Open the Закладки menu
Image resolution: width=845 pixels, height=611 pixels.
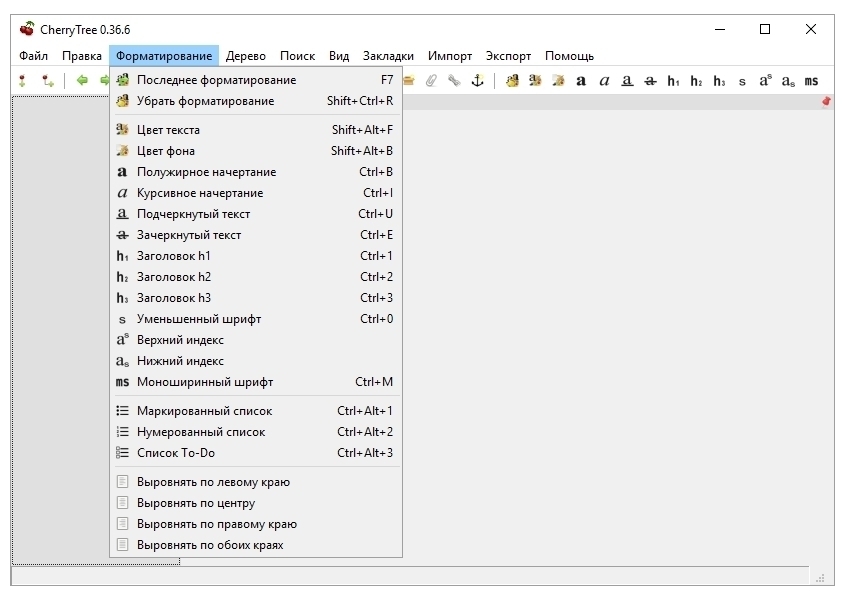(x=389, y=56)
